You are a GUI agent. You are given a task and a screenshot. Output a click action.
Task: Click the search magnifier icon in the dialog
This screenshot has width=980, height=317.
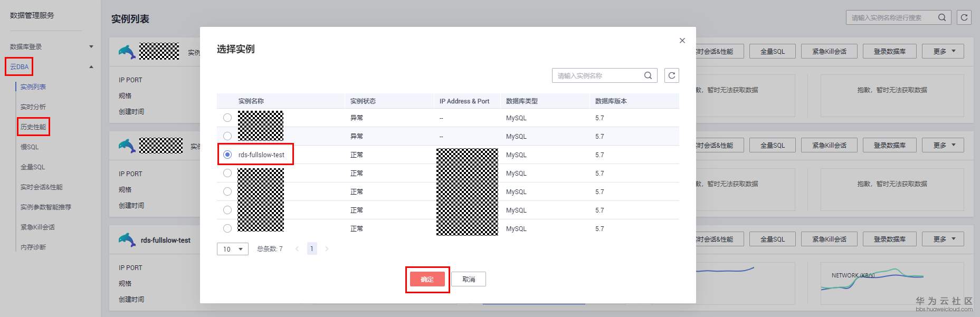(648, 75)
